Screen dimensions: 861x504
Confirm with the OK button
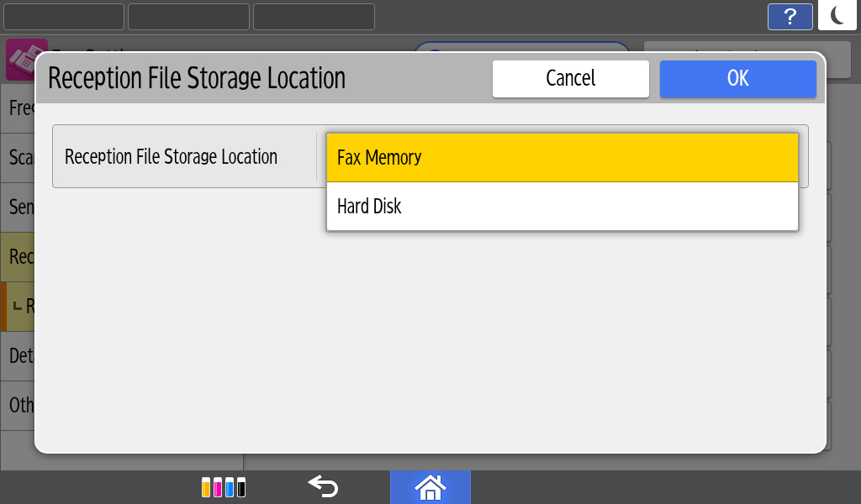pos(737,78)
